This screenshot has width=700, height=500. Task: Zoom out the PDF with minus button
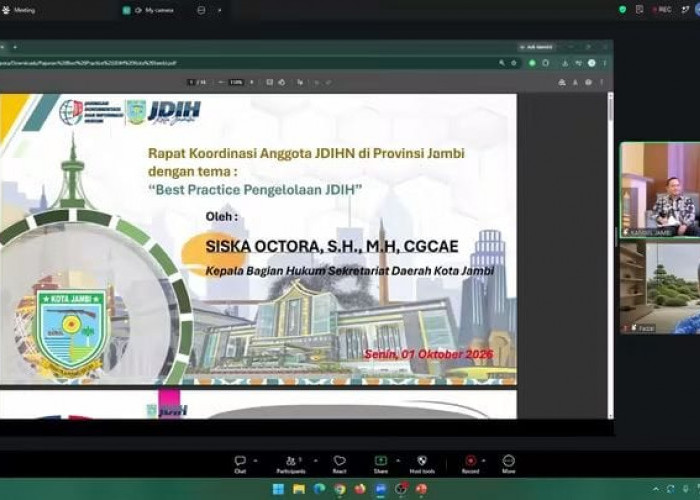(221, 82)
